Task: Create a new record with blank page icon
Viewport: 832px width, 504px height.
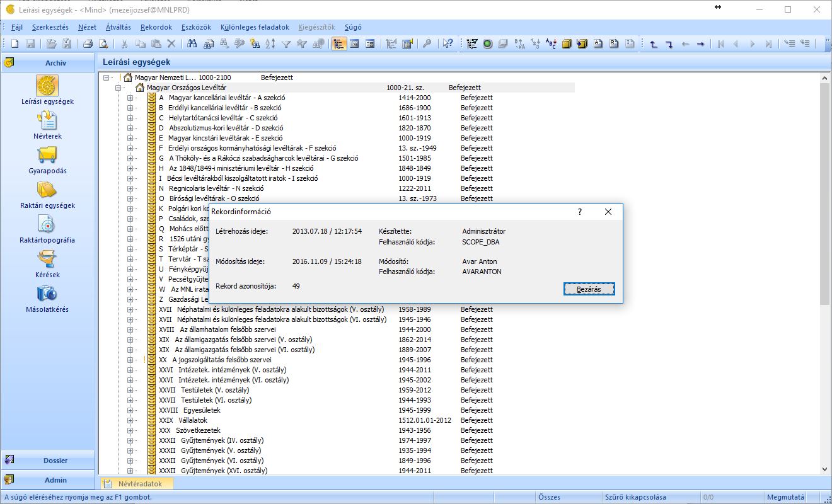Action: coord(14,44)
